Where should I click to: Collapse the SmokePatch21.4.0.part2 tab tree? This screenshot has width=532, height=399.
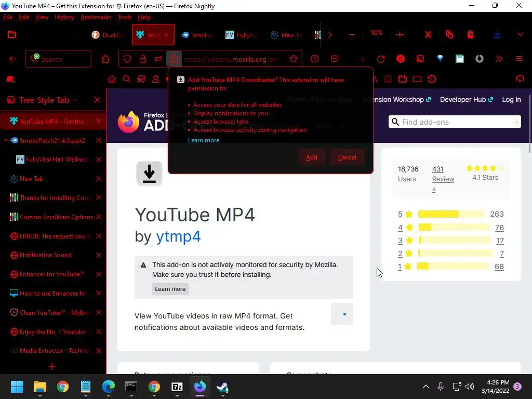coord(5,140)
